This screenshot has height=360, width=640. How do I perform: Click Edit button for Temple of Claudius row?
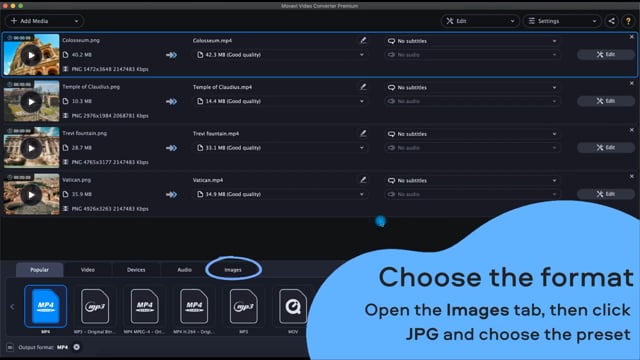point(606,101)
